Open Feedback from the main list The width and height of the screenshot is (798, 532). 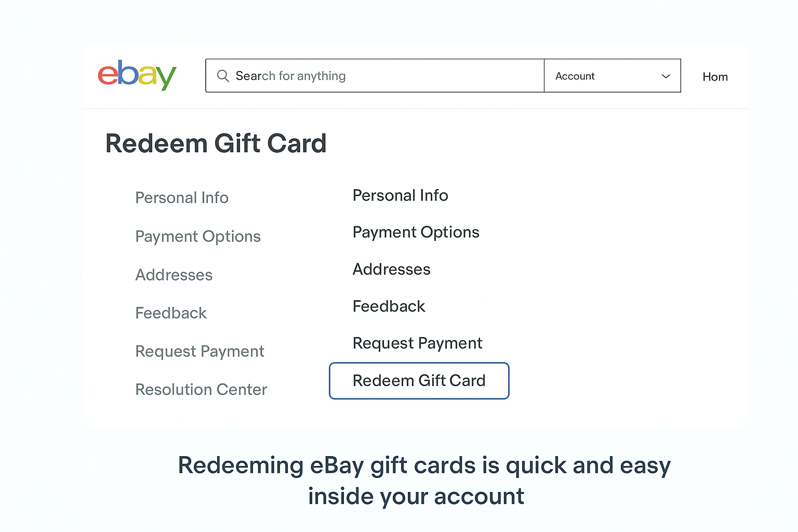coord(389,306)
